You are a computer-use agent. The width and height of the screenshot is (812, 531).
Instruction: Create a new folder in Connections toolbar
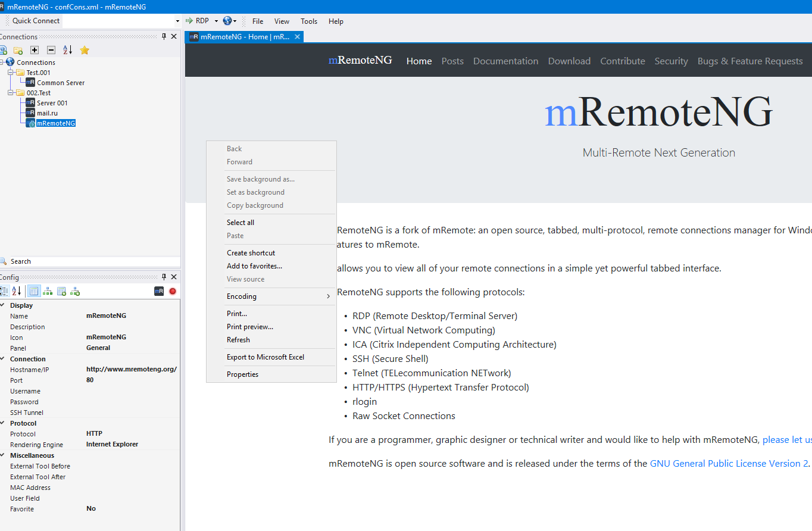point(18,50)
